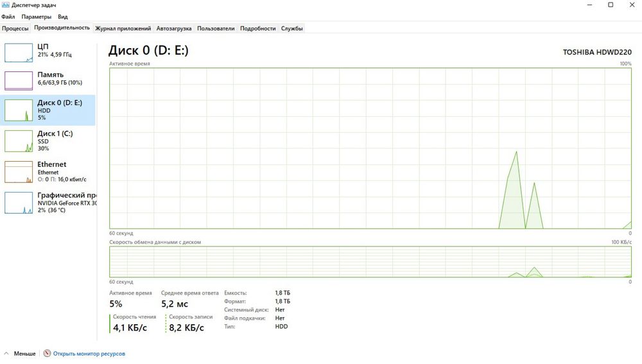The width and height of the screenshot is (642, 364).
Task: Click the Ethernet network graph icon
Action: [19, 172]
